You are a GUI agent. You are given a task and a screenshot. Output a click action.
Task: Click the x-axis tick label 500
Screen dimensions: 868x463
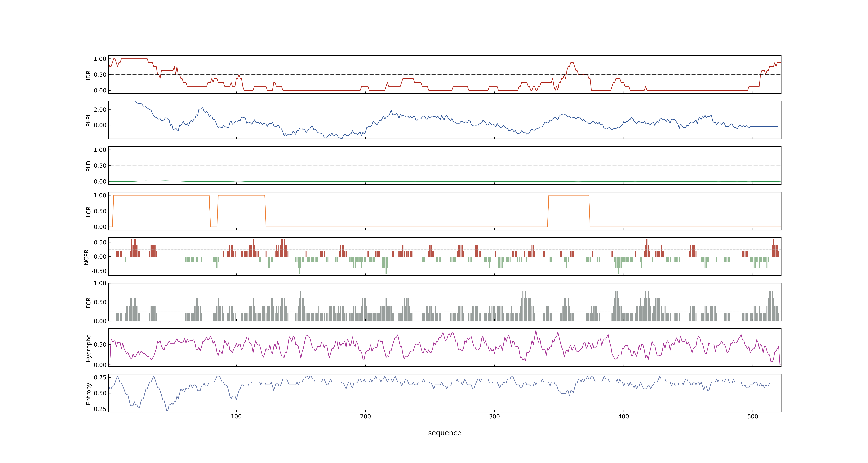tap(752, 416)
